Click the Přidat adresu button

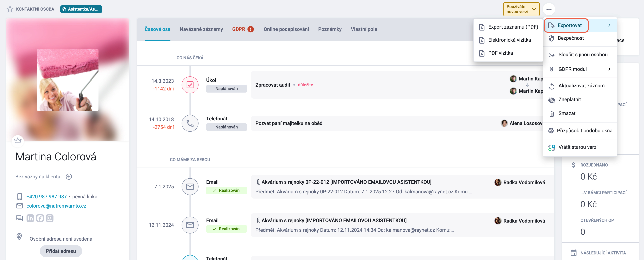click(x=61, y=251)
